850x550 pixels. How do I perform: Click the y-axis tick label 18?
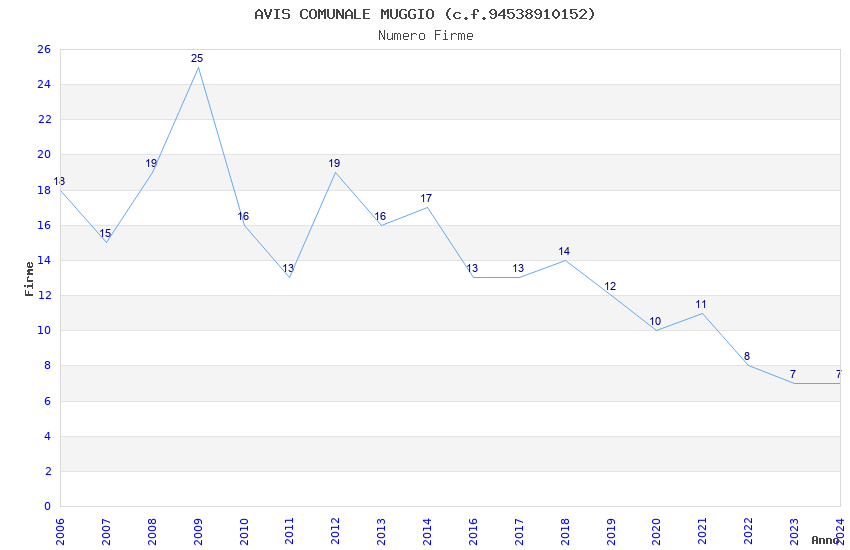(x=44, y=190)
